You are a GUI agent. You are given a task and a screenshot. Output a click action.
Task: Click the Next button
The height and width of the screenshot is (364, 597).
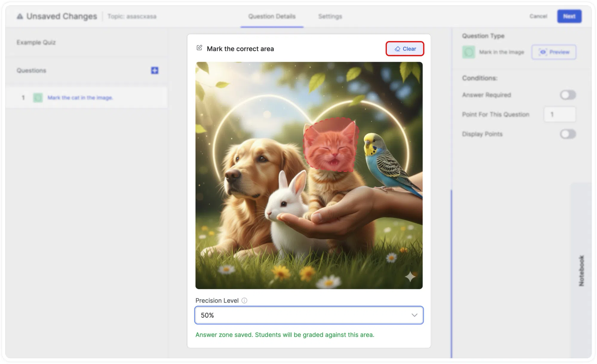569,16
